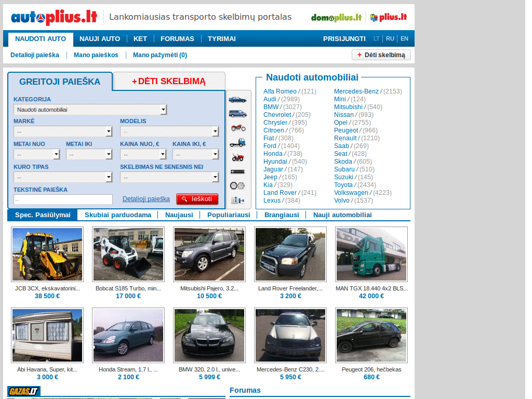
Task: Select the car audio equipment category icon
Action: click(237, 171)
